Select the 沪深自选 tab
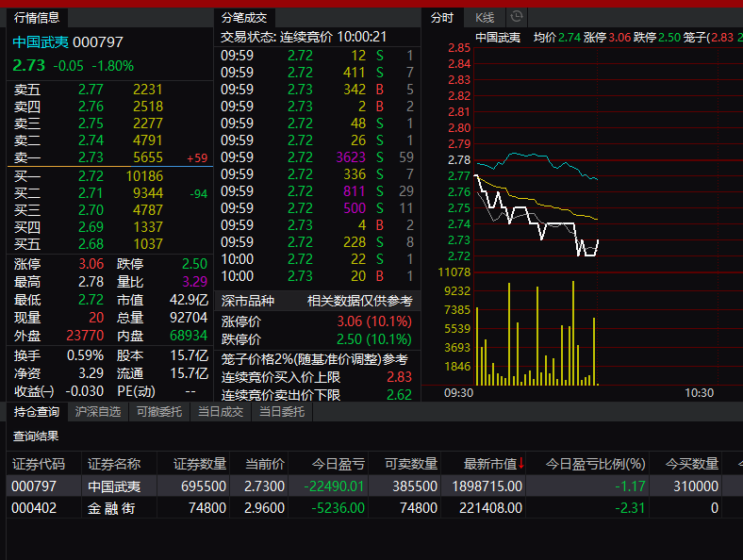The height and width of the screenshot is (560, 743). (98, 412)
